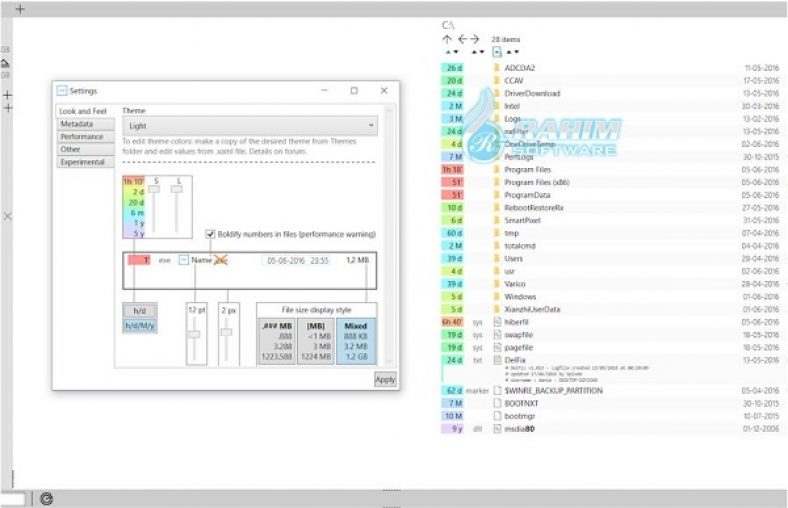Click the msdia80 dll file icon
The width and height of the screenshot is (788, 508).
click(x=497, y=429)
